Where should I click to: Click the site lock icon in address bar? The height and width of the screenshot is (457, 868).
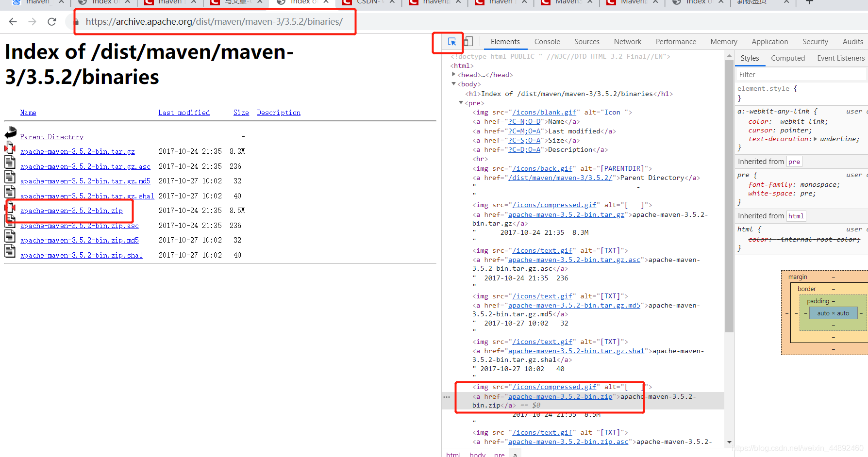click(76, 22)
